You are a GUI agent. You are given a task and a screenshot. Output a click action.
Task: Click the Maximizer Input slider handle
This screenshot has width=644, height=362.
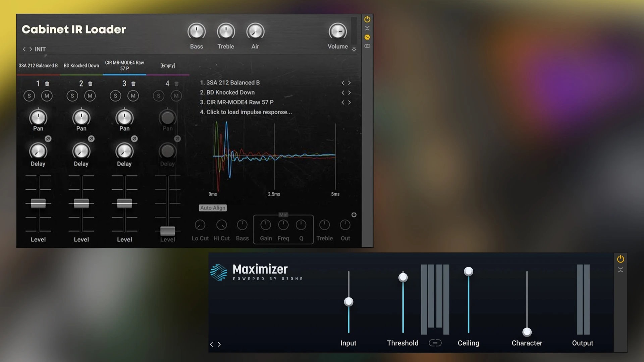coord(348,302)
